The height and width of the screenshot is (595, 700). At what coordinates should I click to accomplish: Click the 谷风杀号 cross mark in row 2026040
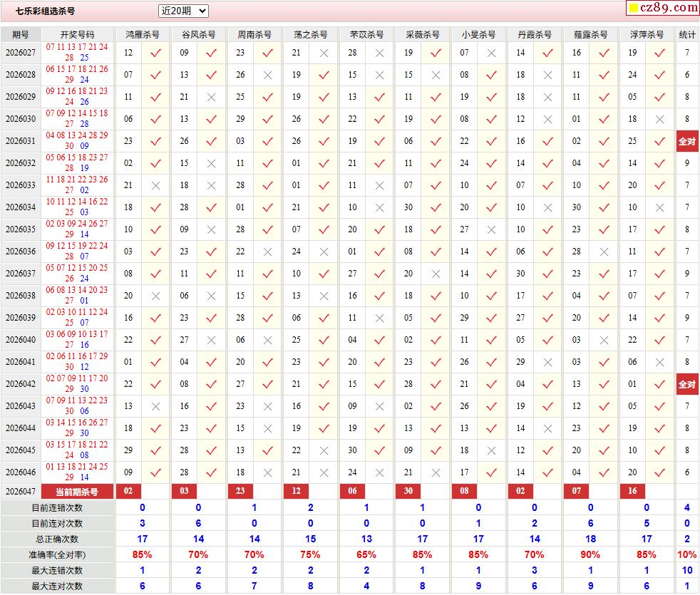(x=211, y=340)
